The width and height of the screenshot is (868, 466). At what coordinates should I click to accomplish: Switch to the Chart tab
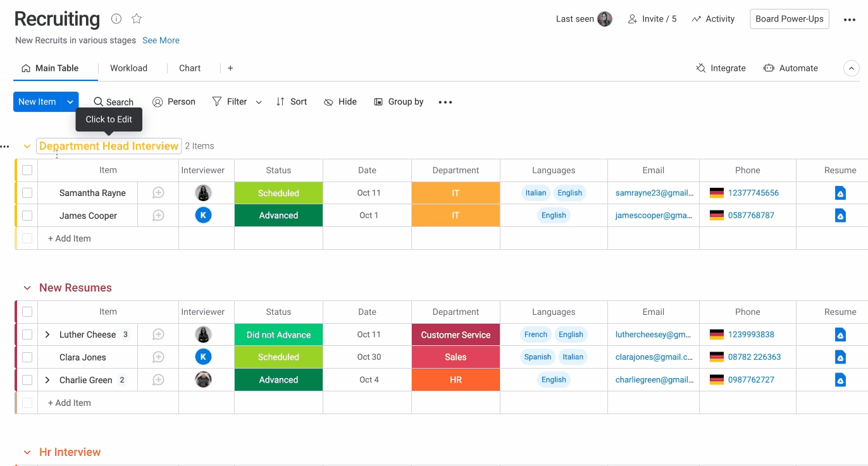tap(190, 68)
